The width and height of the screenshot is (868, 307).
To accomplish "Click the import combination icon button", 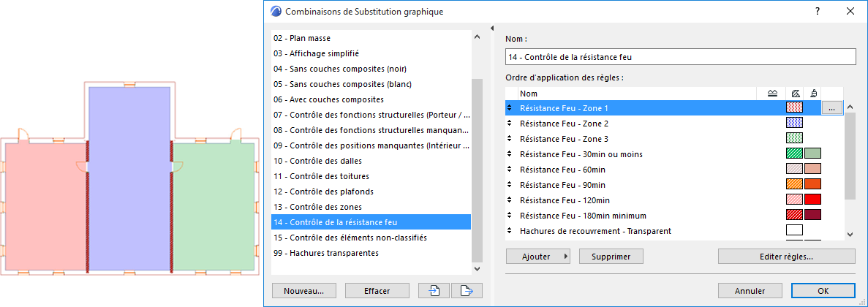I will tap(434, 290).
